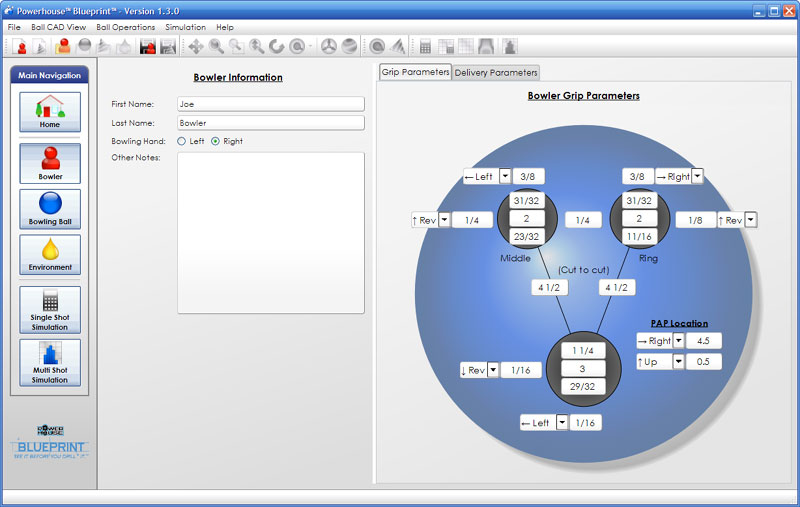Select the rotate circular-arrow tool
This screenshot has height=507, width=800.
(x=276, y=46)
